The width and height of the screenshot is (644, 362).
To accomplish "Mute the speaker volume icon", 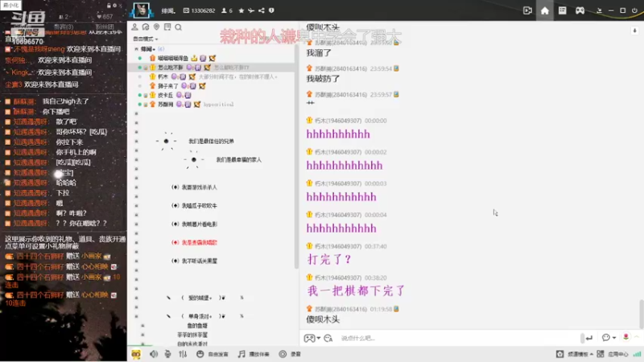I will click(154, 354).
